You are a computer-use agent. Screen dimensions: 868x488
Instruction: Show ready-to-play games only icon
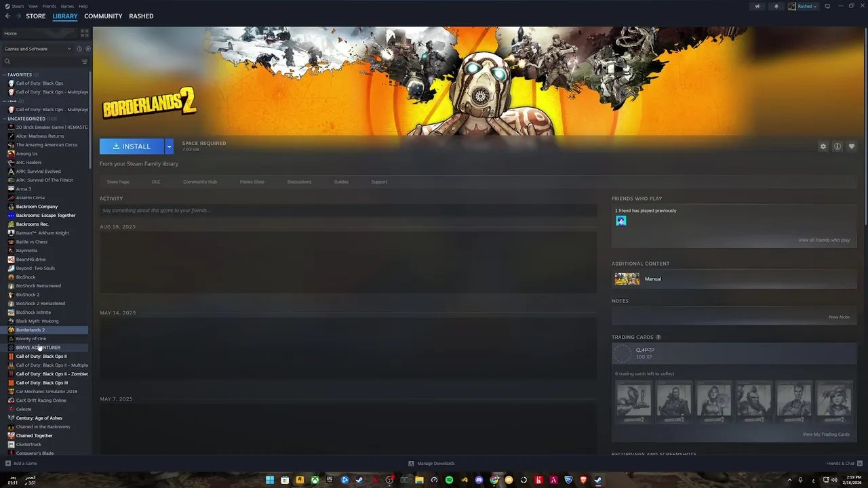pyautogui.click(x=87, y=49)
